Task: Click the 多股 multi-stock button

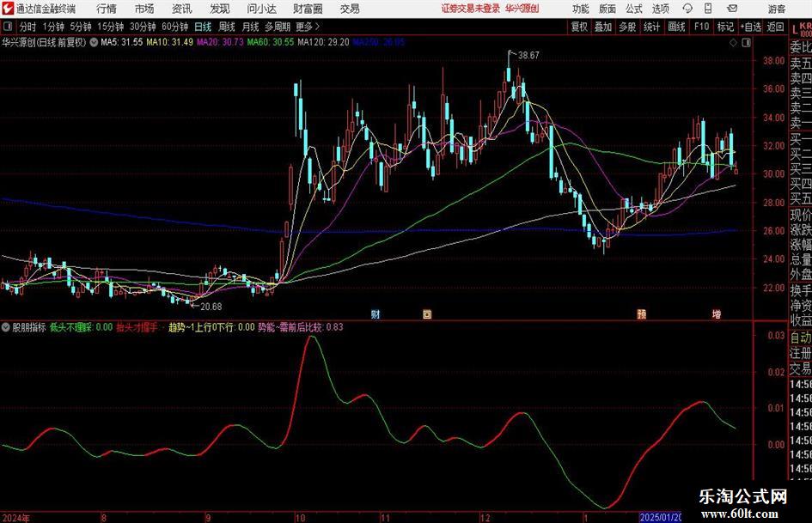Action: point(627,27)
